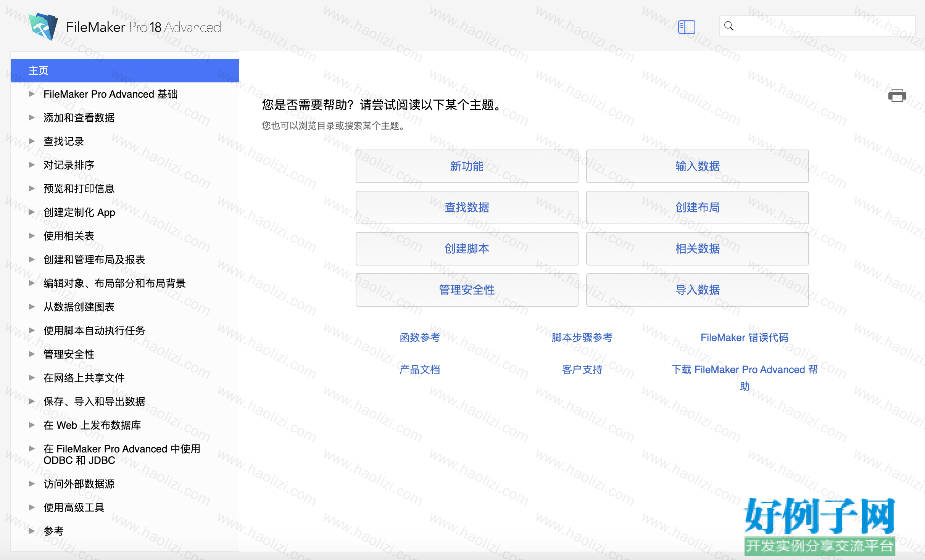Expand arrow next to FileMaker Pro Advanced 基础
This screenshot has width=925, height=560.
click(x=32, y=94)
